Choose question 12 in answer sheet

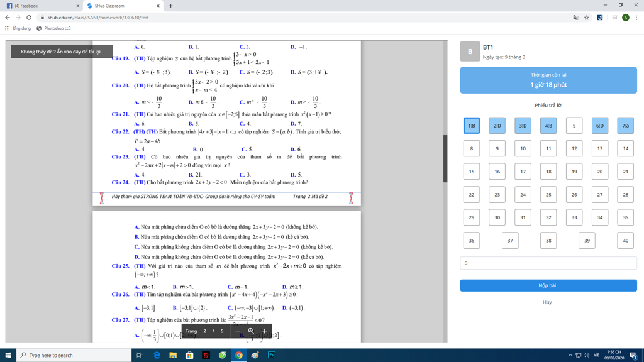coord(574,148)
